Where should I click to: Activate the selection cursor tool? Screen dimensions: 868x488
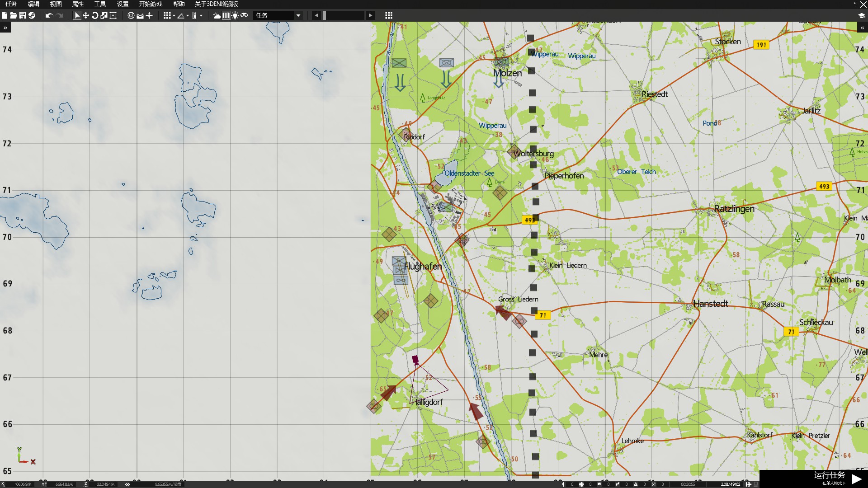click(x=77, y=15)
